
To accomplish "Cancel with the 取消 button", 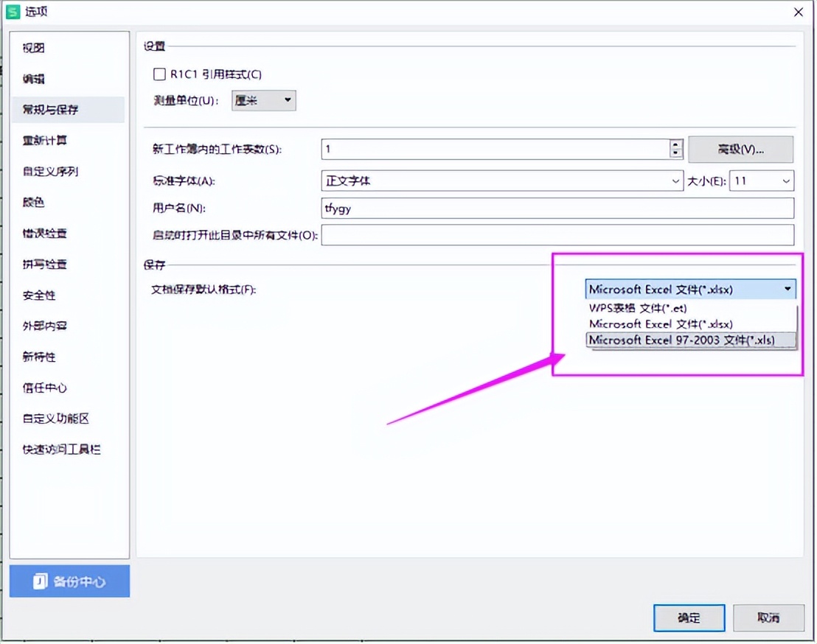I will point(768,618).
